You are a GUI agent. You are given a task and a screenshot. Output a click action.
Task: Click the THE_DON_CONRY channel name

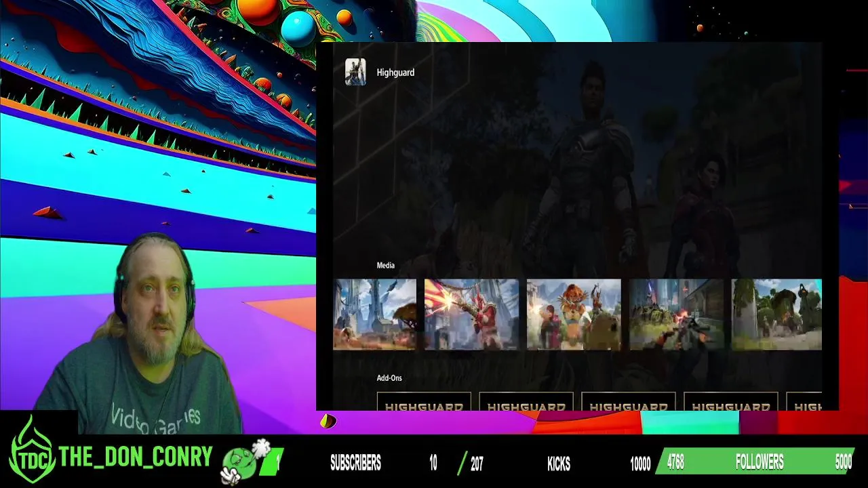click(136, 457)
